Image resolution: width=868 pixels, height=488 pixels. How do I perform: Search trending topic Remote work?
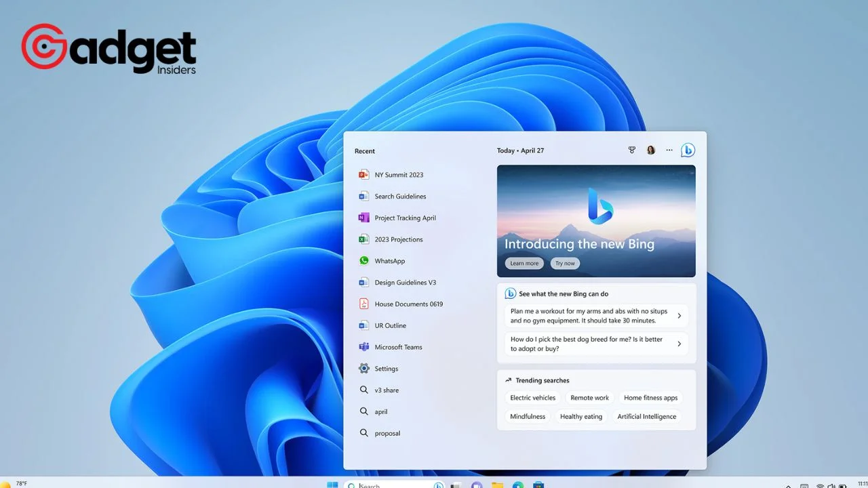tap(590, 398)
